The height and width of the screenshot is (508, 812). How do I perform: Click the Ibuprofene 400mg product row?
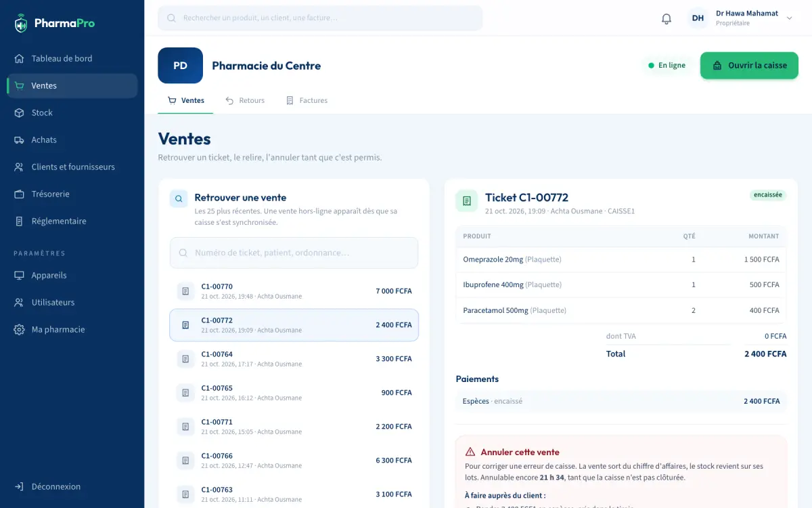coord(621,284)
